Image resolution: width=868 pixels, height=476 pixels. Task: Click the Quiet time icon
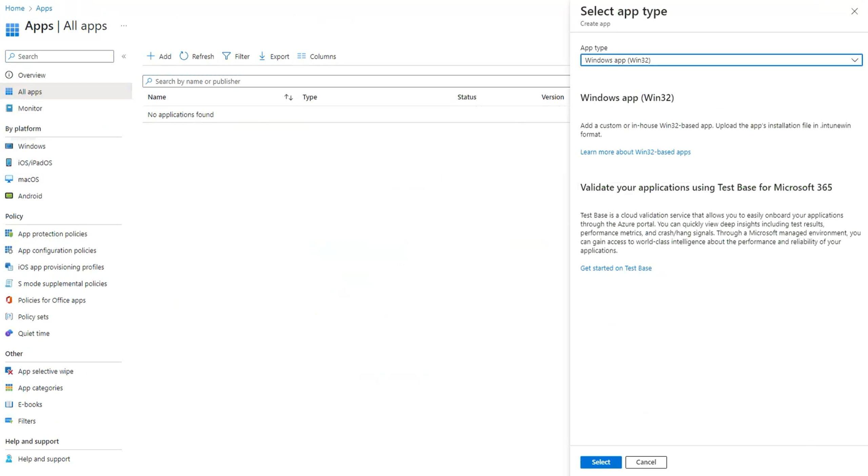9,333
